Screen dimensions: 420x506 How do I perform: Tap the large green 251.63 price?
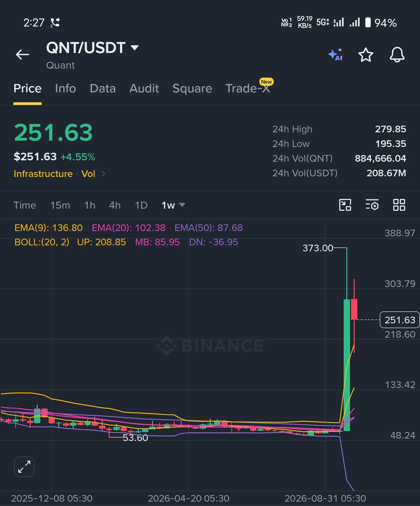tap(53, 132)
